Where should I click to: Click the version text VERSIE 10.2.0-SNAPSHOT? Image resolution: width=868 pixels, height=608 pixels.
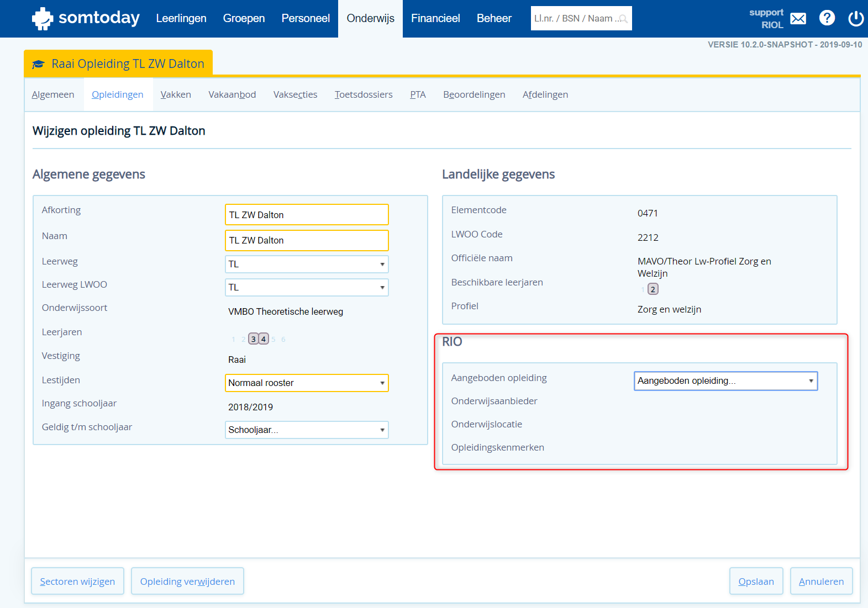[x=785, y=45]
